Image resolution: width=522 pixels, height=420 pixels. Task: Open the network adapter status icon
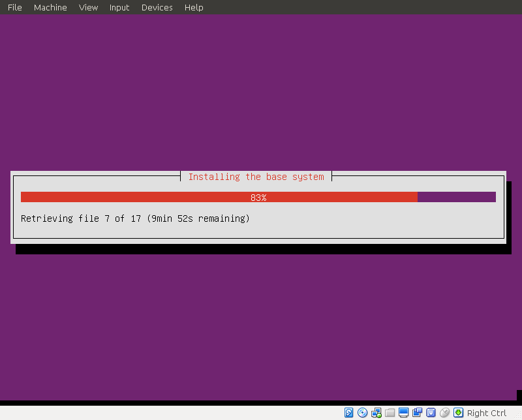[x=376, y=413]
